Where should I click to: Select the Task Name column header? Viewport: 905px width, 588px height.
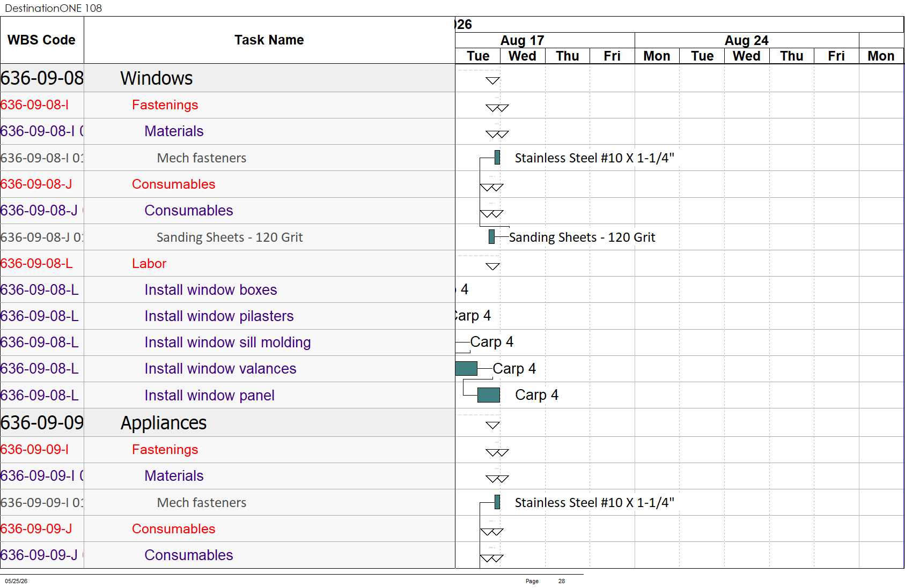point(269,40)
